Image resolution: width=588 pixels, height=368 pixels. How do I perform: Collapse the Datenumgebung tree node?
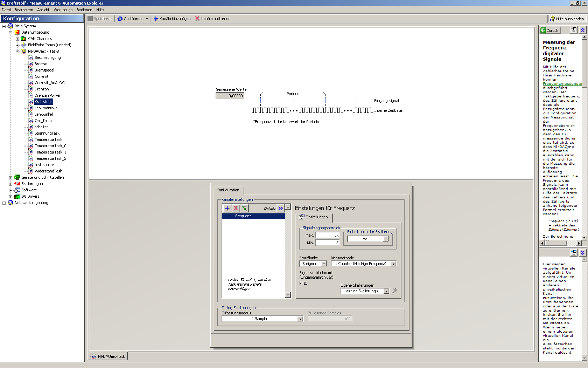click(x=10, y=33)
